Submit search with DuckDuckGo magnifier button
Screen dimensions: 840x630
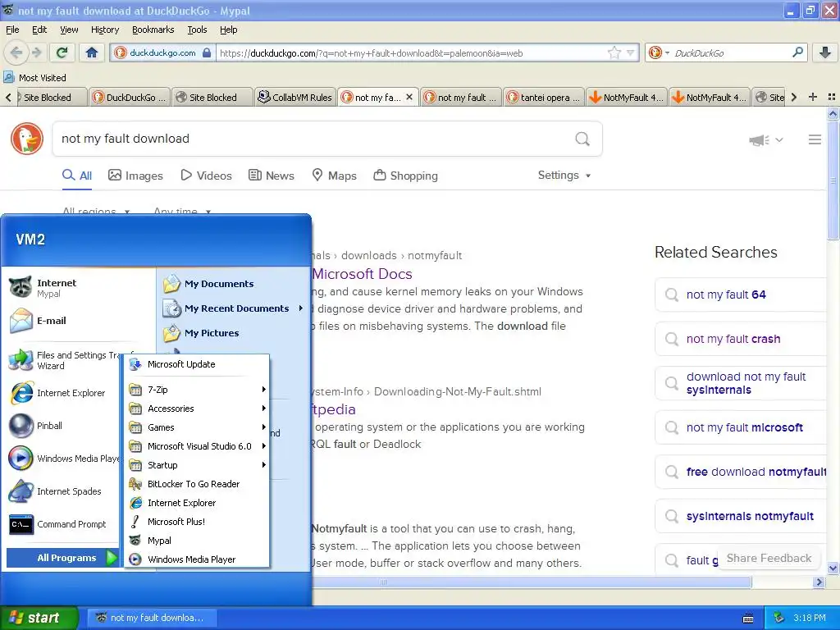click(582, 139)
